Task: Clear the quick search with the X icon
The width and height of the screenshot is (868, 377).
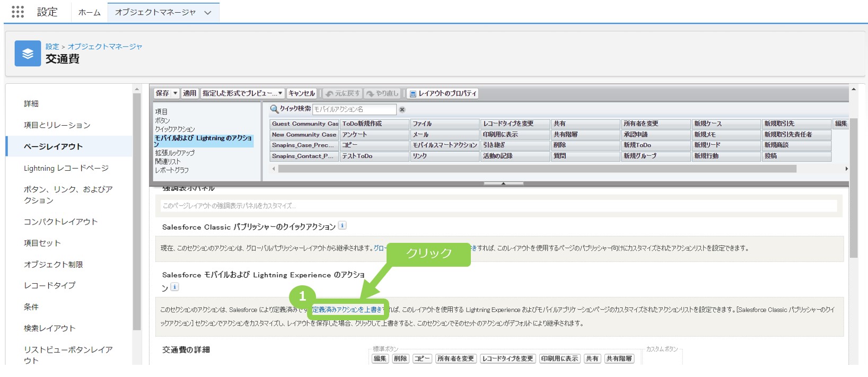Action: 402,110
